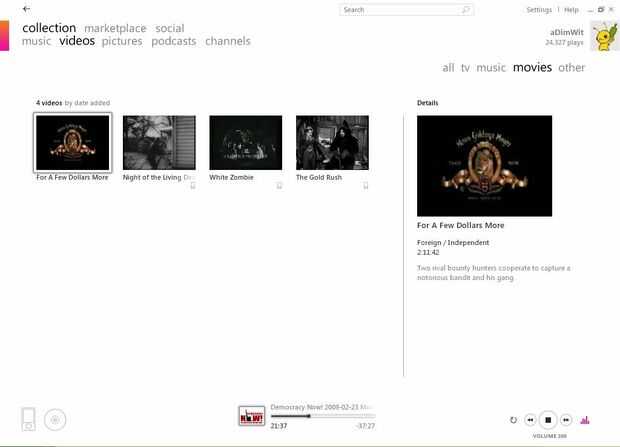Click the aDimWit username
Screen dimensions: 620x447
[567, 32]
